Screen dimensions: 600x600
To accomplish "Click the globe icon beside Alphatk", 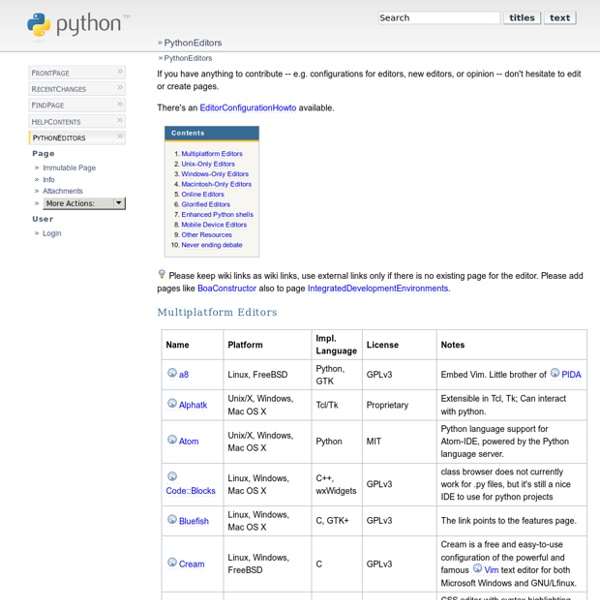I will tap(172, 403).
